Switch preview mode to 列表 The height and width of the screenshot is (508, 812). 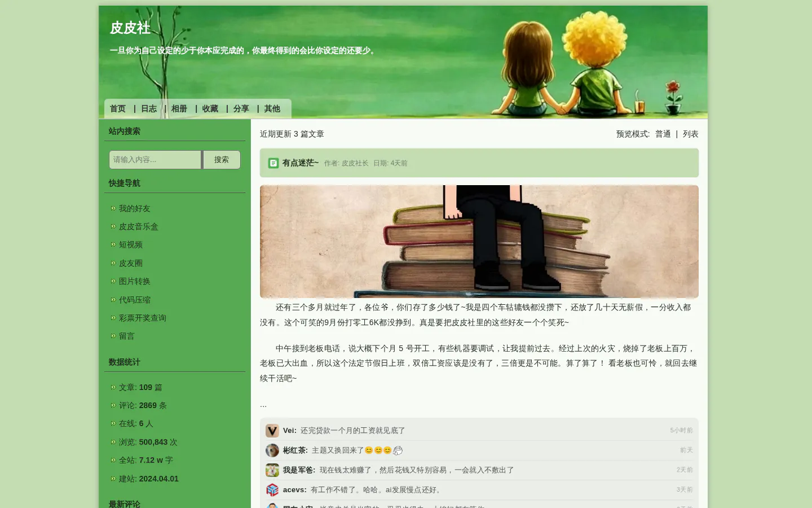pyautogui.click(x=691, y=134)
